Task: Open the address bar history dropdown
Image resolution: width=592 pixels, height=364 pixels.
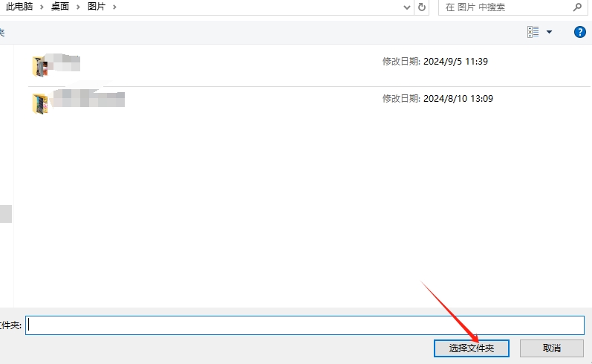Action: point(407,7)
